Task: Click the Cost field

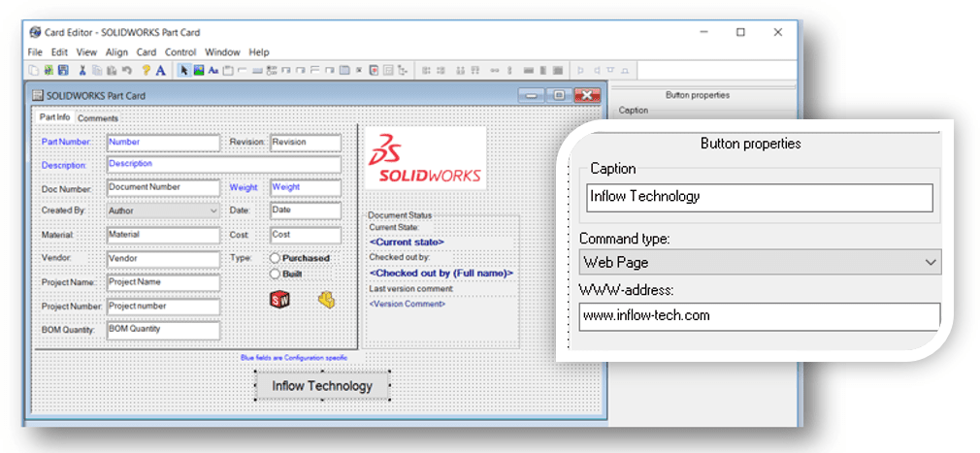Action: click(306, 236)
